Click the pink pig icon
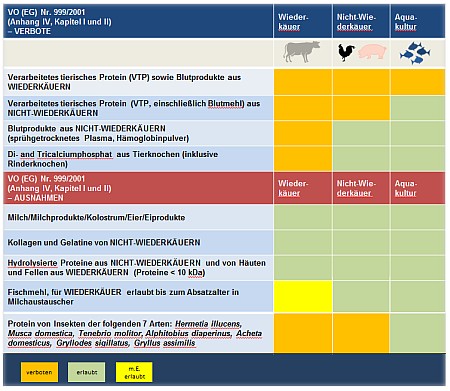The width and height of the screenshot is (450, 391). (x=372, y=52)
